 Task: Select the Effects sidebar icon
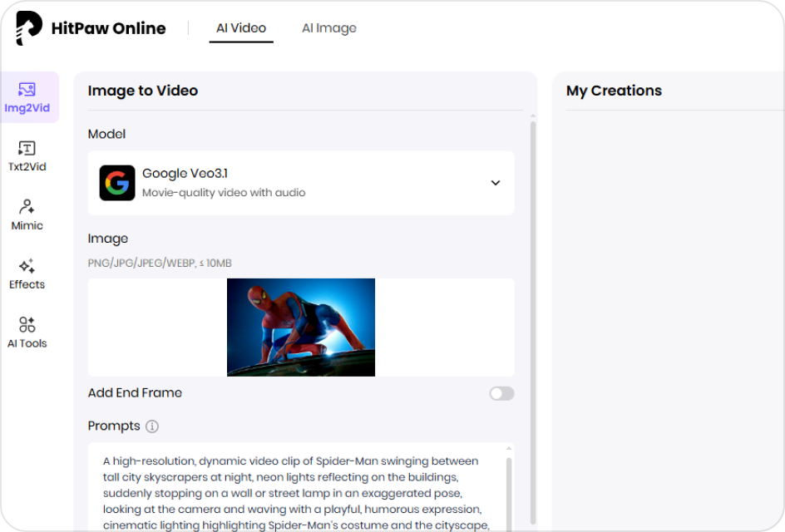coord(27,266)
